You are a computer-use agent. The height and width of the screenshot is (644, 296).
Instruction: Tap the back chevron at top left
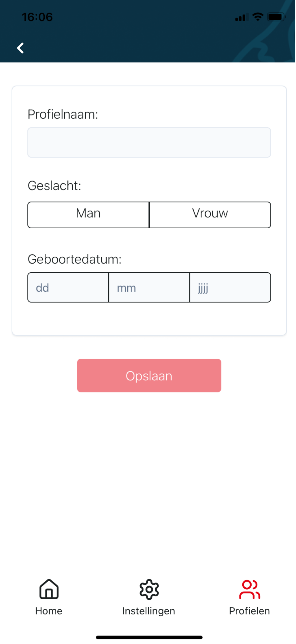tap(20, 48)
